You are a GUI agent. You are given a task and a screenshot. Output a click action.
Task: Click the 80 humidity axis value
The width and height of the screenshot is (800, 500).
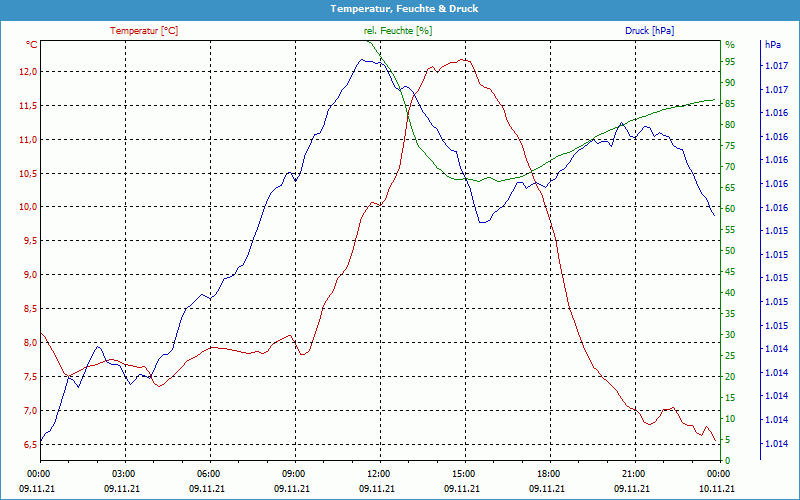tap(730, 125)
